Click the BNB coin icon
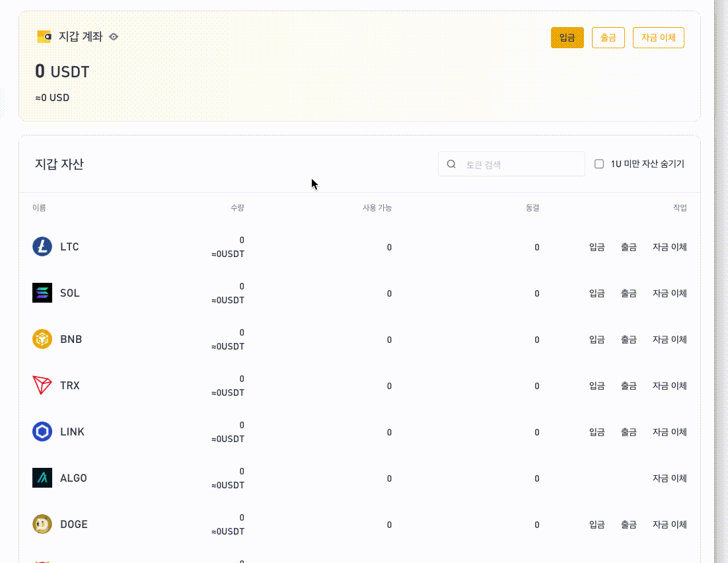 42,339
